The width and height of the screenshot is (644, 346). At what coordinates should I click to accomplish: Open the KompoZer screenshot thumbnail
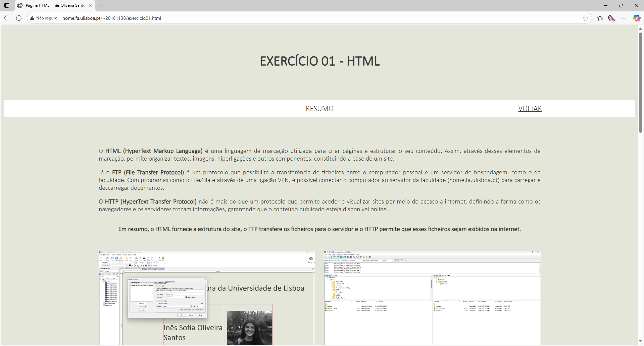(207, 298)
